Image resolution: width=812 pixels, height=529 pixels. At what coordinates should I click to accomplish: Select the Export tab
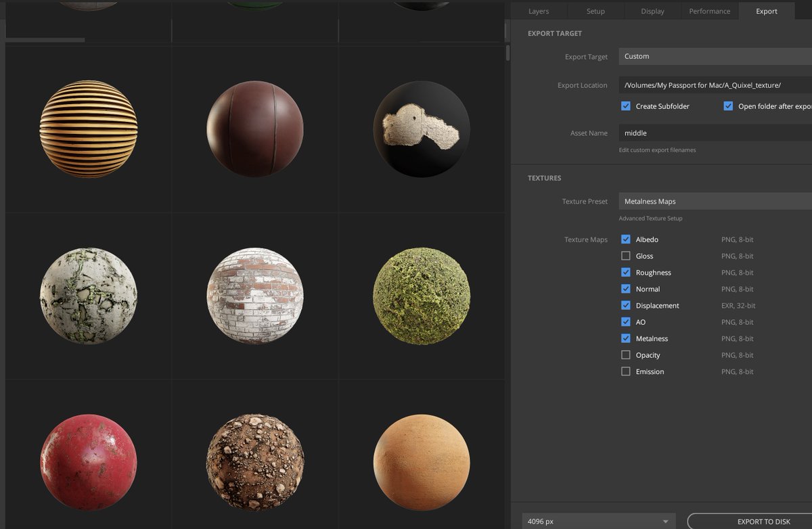click(767, 11)
